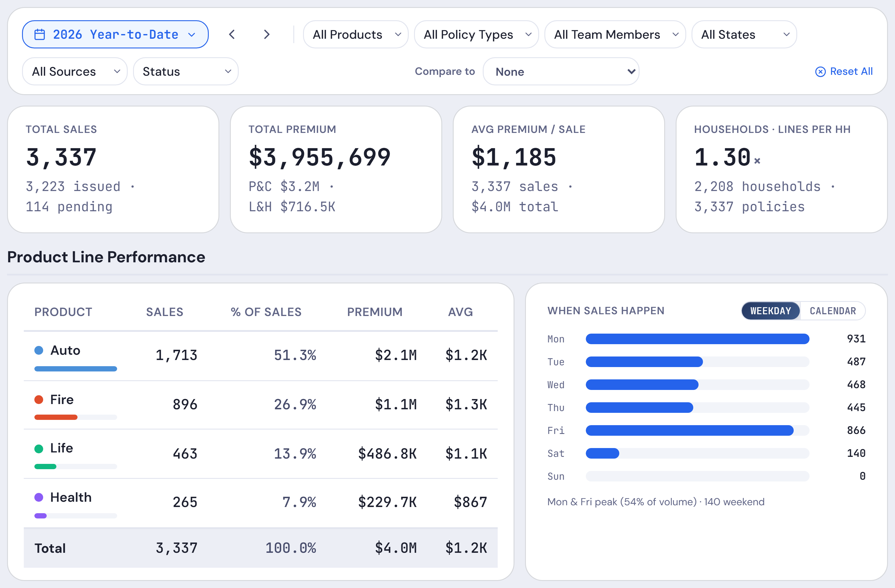
Task: Click the previous period arrow
Action: coord(232,35)
